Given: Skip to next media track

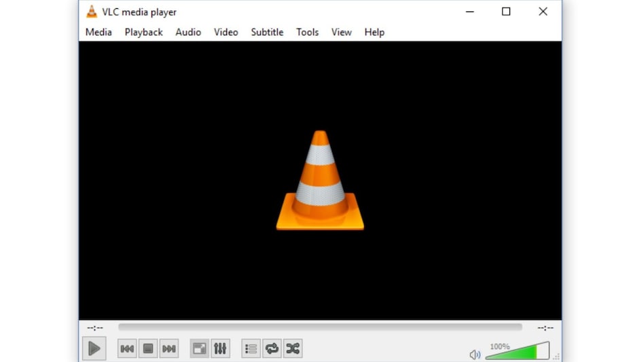Looking at the screenshot, I should pyautogui.click(x=168, y=348).
